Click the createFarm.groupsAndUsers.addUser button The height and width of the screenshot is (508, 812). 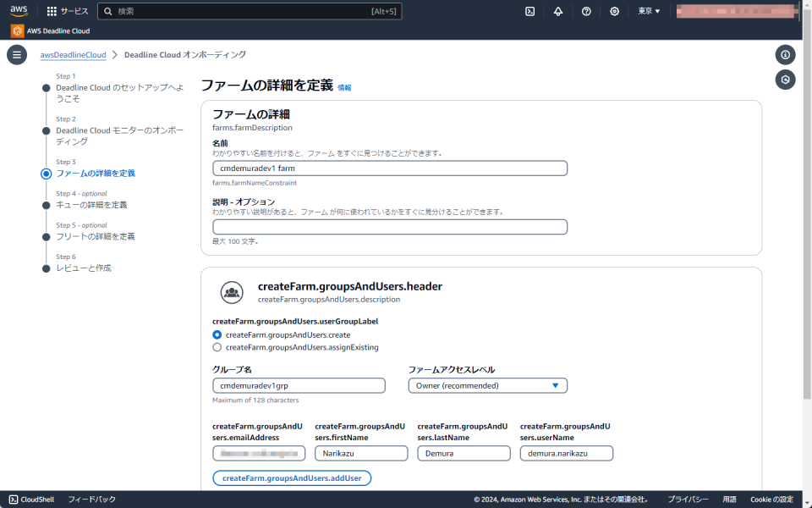coord(292,478)
